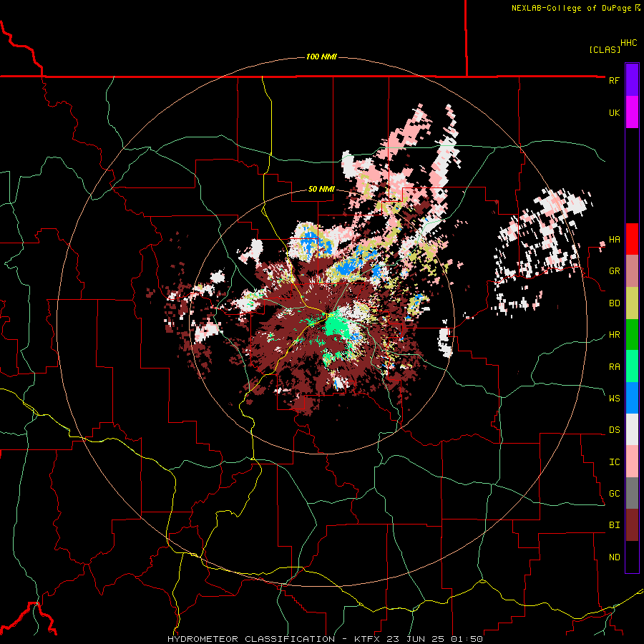
Task: Click the Hydrometeor Classification KTFX title caption
Action: [x=324, y=639]
